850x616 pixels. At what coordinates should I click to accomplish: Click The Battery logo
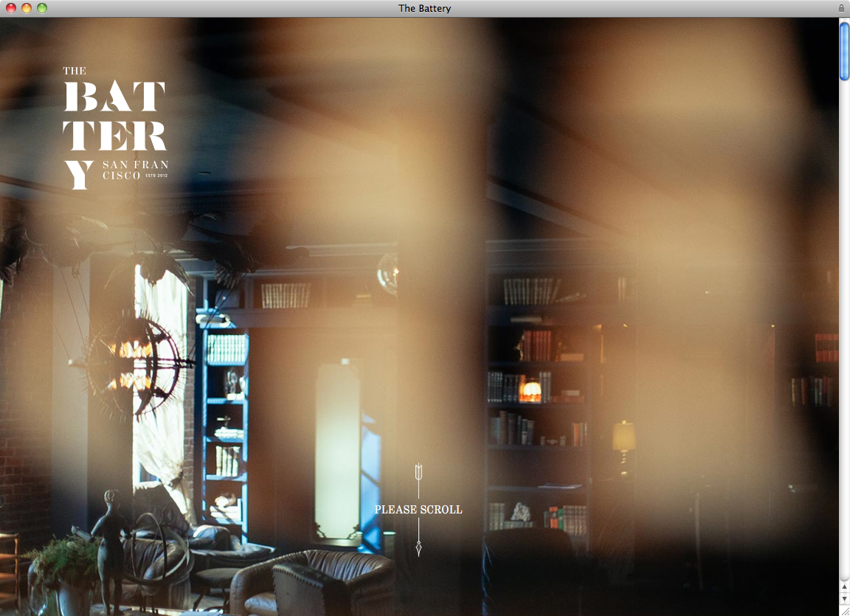coord(114,127)
